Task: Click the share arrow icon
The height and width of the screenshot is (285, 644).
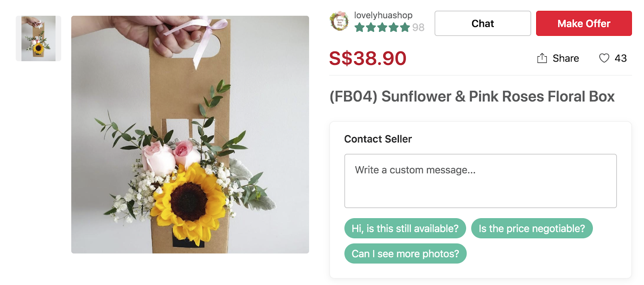Action: [542, 58]
